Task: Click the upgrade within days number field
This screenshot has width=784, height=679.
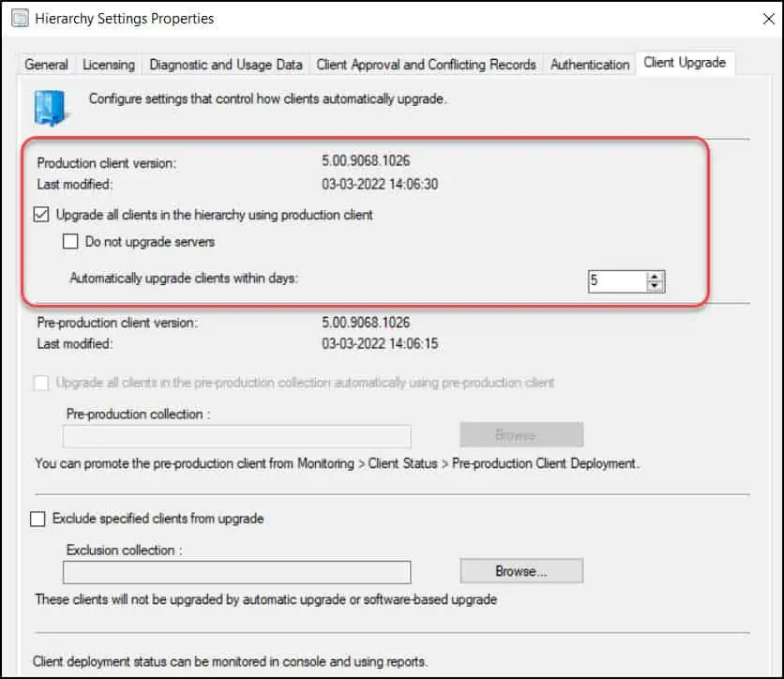Action: tap(617, 281)
